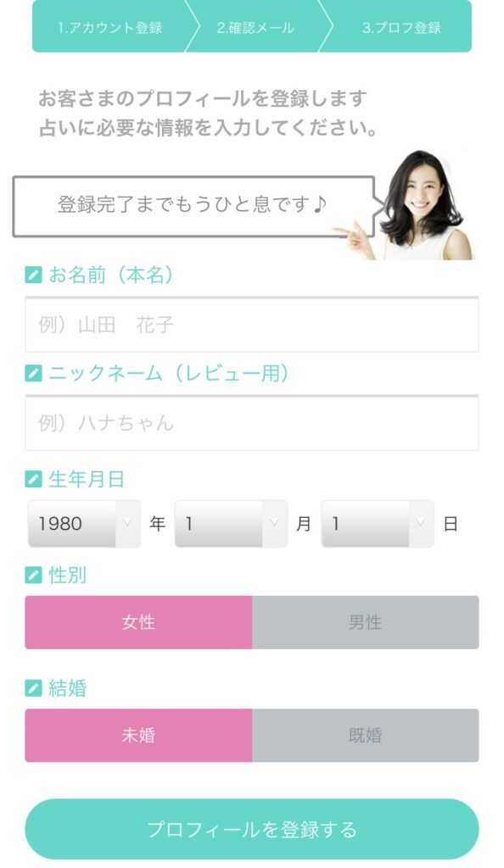Viewport: 504px width, 868px height.
Task: Open the birth month dropdown showing 1
Action: click(229, 524)
